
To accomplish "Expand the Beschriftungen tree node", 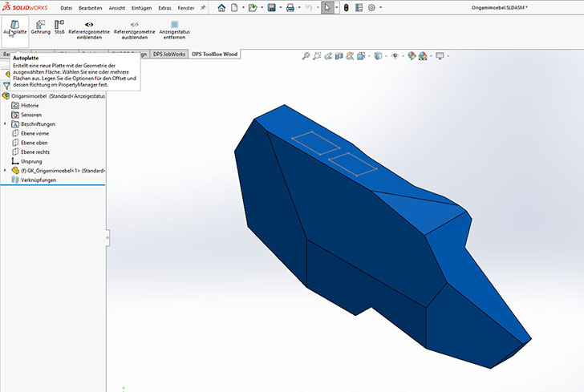I will (x=5, y=124).
